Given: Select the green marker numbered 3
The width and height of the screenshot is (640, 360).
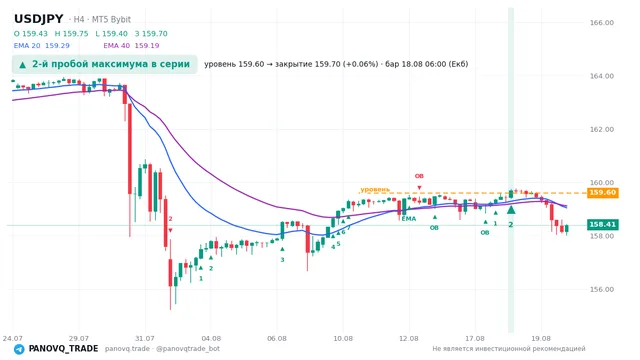Looking at the screenshot, I should coord(282,260).
